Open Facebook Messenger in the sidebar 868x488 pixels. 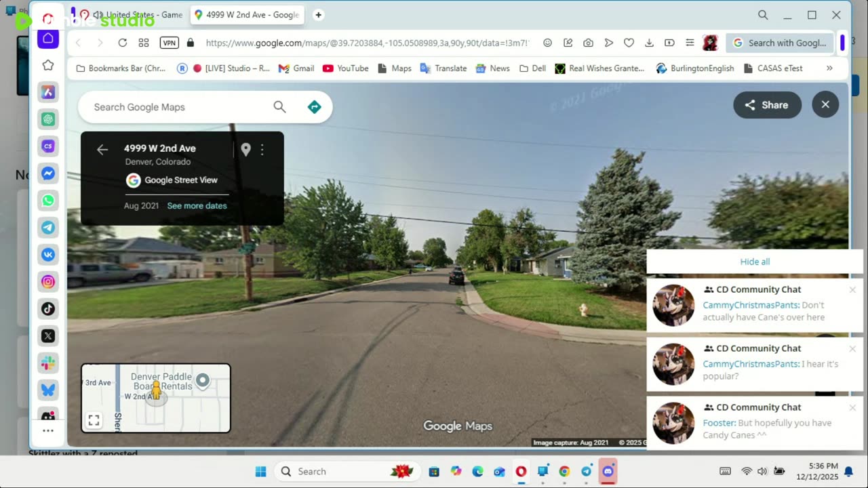point(48,174)
